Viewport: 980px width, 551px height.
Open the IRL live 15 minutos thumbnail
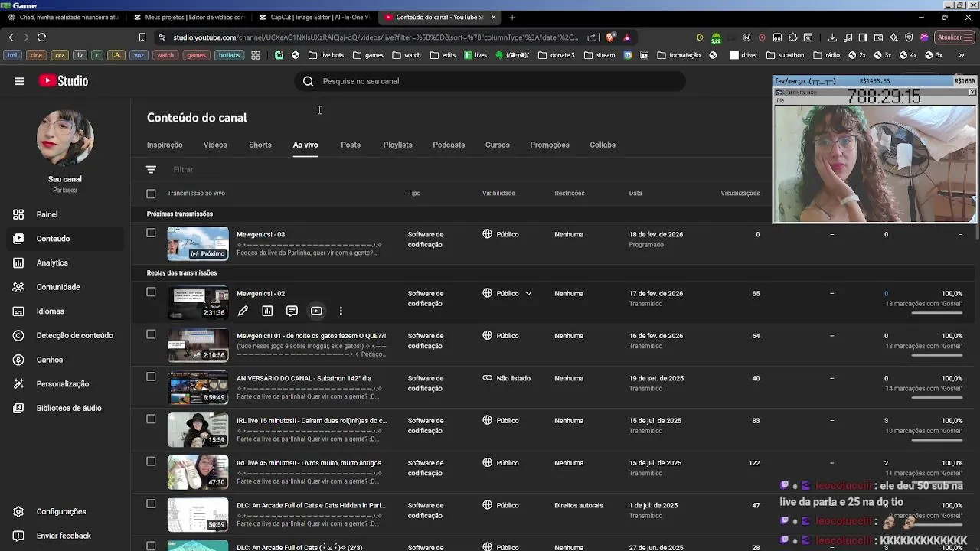198,430
